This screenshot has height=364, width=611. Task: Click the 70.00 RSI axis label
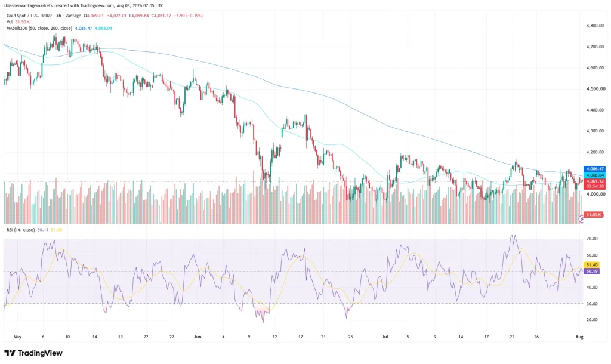point(592,239)
